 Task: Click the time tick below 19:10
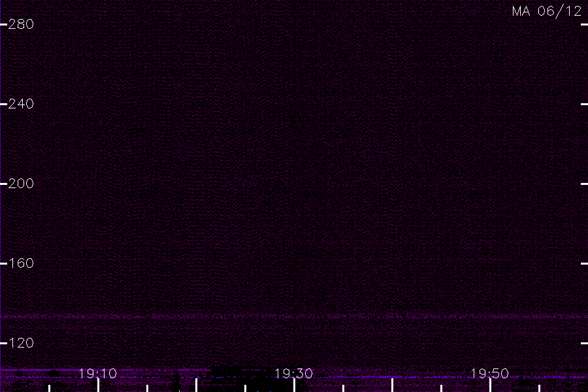(98, 385)
